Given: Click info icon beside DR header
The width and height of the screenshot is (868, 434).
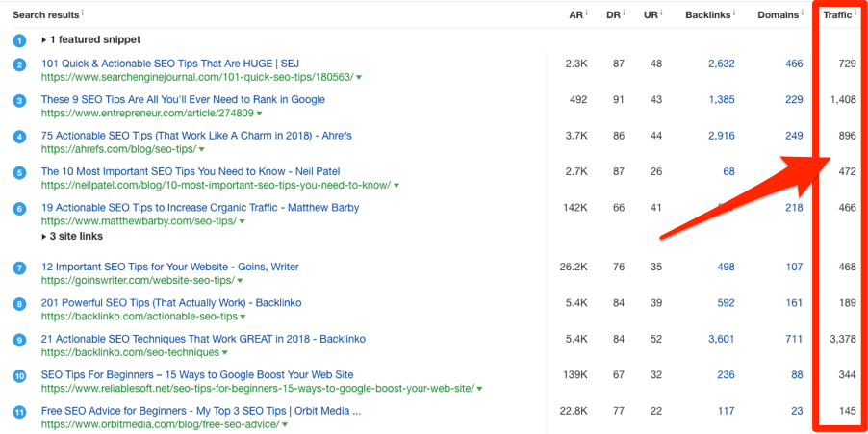Looking at the screenshot, I should coord(624,13).
